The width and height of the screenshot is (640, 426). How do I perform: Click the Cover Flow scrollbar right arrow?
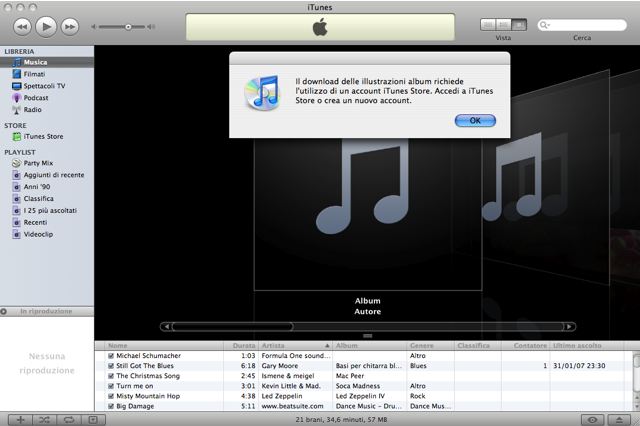[569, 326]
